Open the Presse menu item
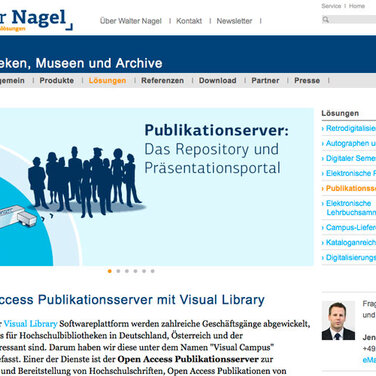This screenshot has width=376, height=376. [307, 81]
